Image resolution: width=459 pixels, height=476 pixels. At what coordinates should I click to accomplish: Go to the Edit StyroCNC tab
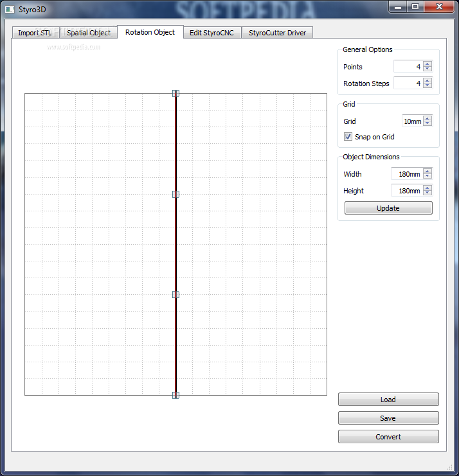coord(212,33)
